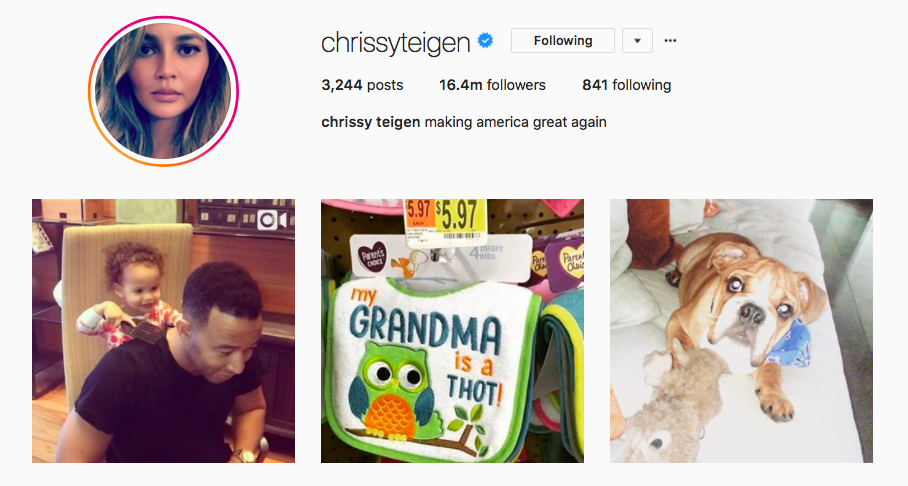Screen dimensions: 908x486
Task: Click the Following button to unfollow
Action: (562, 41)
